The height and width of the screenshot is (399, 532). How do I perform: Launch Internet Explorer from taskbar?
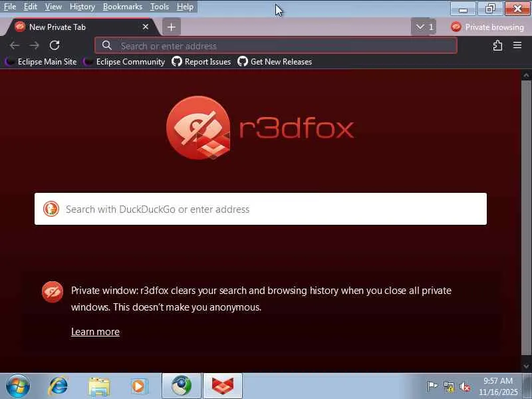(x=59, y=386)
